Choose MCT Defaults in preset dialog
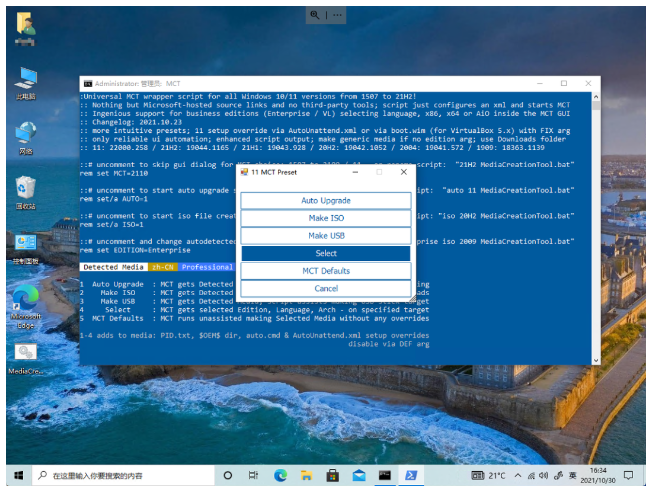Image resolution: width=653 pixels, height=494 pixels. (x=325, y=271)
